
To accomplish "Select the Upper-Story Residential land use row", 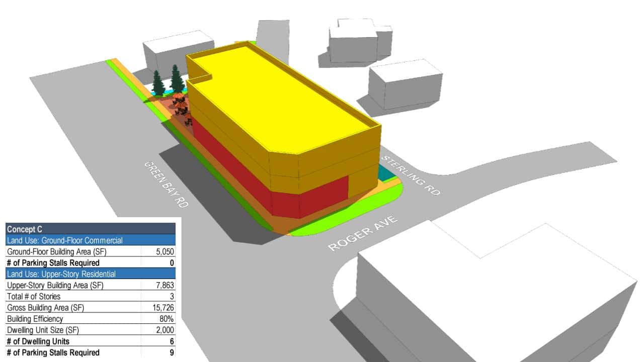I will point(91,274).
